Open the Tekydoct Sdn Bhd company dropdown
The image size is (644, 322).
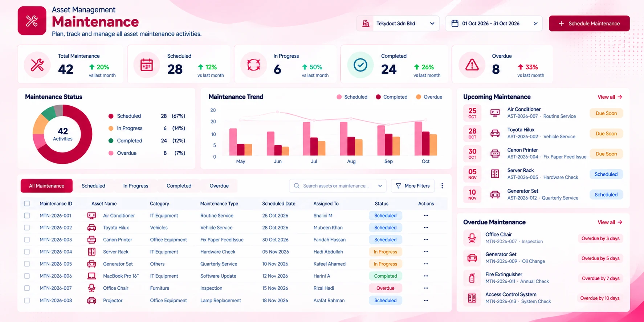point(398,24)
